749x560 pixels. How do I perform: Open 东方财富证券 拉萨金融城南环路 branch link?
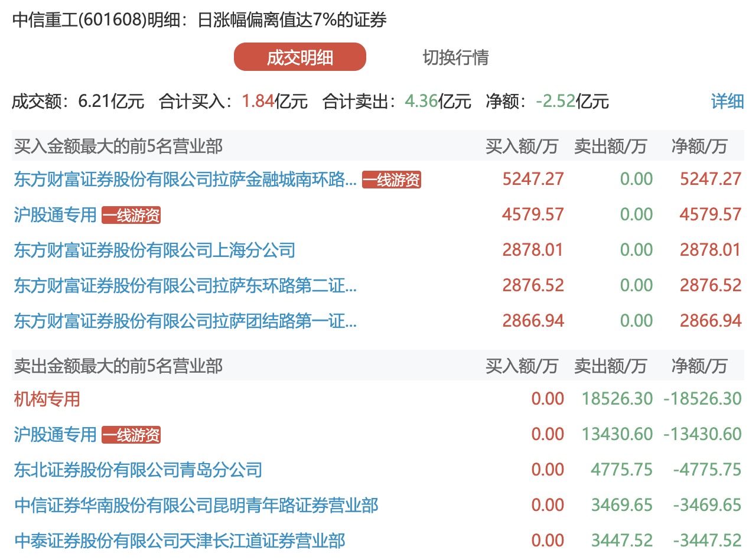pyautogui.click(x=185, y=180)
